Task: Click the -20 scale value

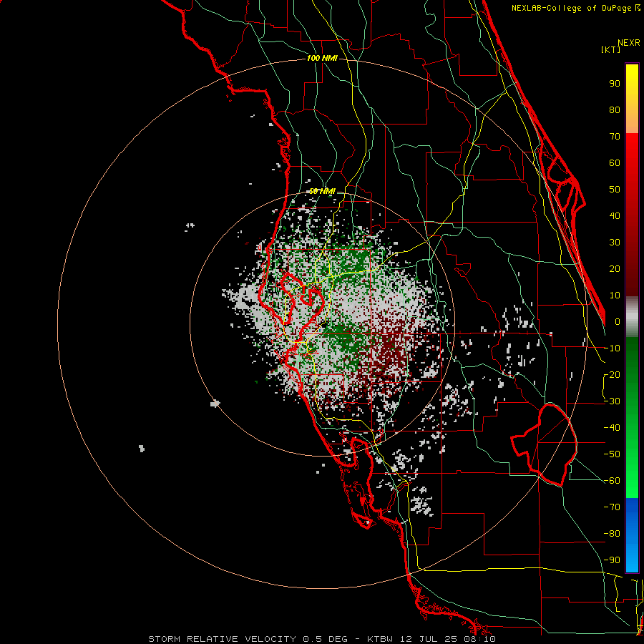Action: click(612, 374)
